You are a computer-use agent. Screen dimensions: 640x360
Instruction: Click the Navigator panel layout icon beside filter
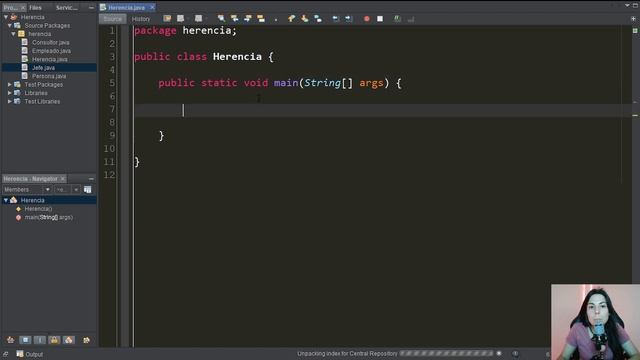click(x=87, y=189)
